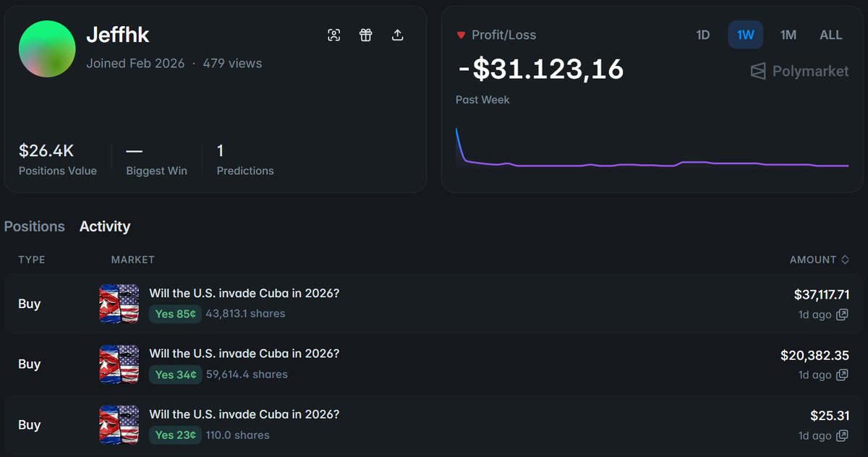Image resolution: width=868 pixels, height=457 pixels.
Task: Click the 479 views text
Action: point(232,64)
